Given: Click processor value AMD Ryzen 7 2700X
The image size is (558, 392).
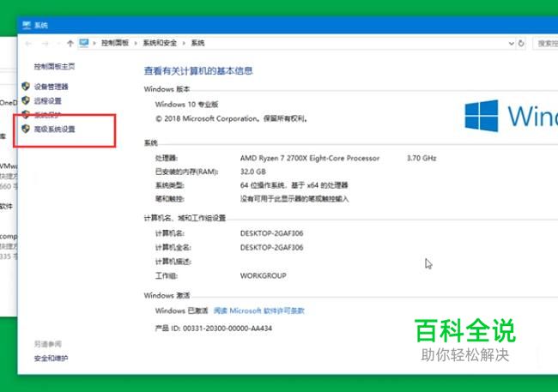Looking at the screenshot, I should pos(310,159).
